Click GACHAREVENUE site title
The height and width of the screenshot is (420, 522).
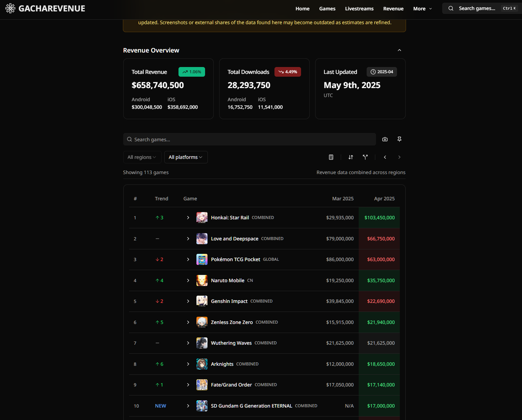click(52, 9)
